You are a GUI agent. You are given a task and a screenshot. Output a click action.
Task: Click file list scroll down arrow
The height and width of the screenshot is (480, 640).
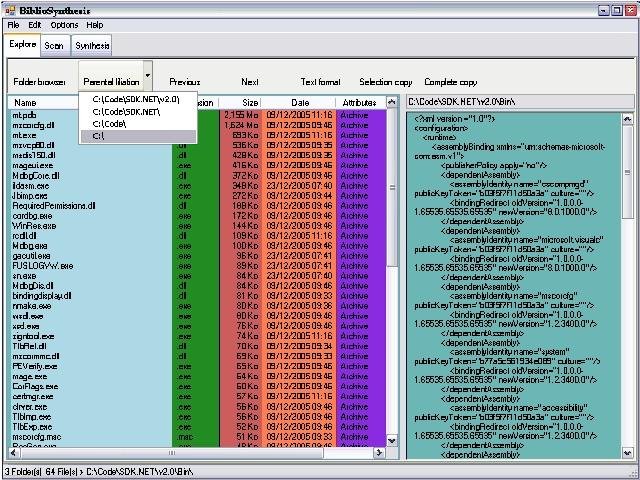[391, 441]
